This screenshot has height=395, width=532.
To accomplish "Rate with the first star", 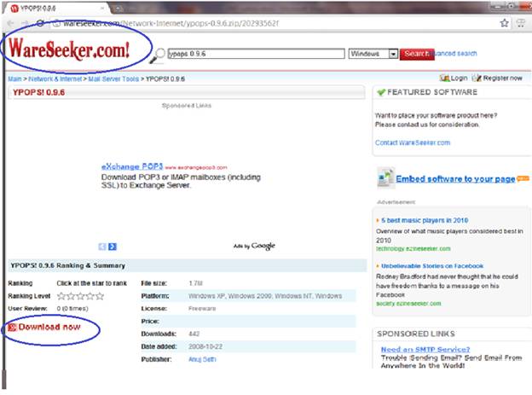I will click(61, 296).
